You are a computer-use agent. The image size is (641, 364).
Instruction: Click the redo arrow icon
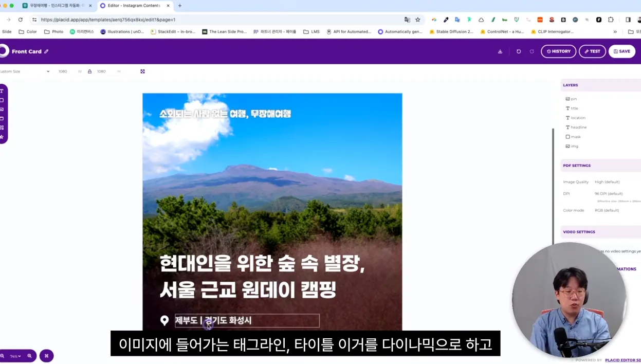click(532, 51)
